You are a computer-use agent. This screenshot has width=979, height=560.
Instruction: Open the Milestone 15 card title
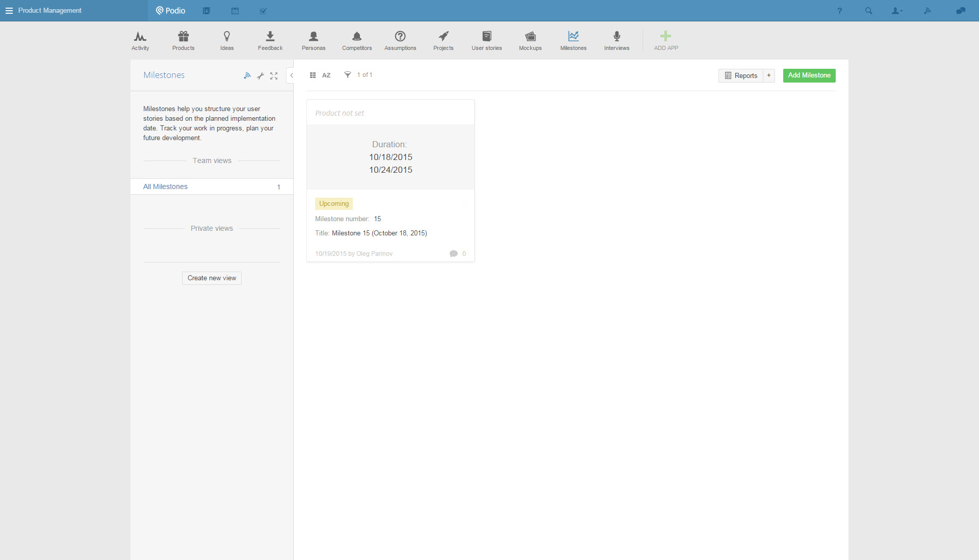(379, 233)
